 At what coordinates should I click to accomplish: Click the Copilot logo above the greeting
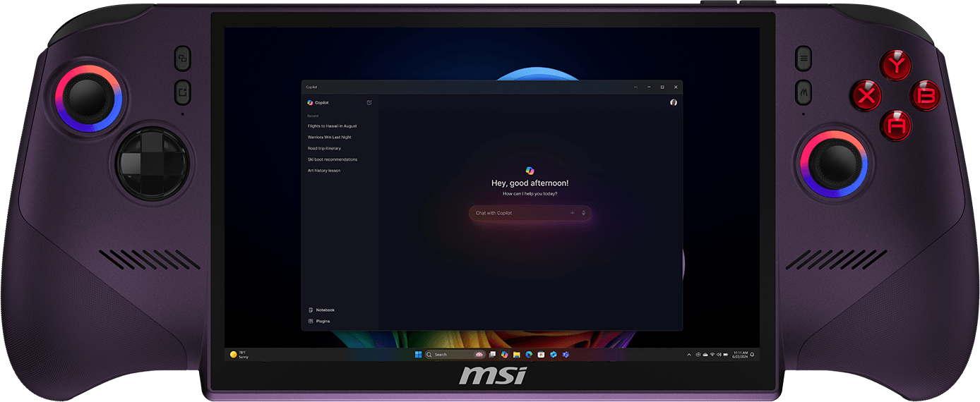click(530, 170)
